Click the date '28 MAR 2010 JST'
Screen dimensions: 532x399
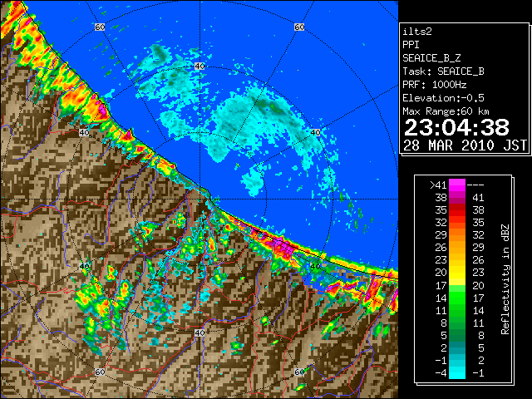pyautogui.click(x=465, y=145)
